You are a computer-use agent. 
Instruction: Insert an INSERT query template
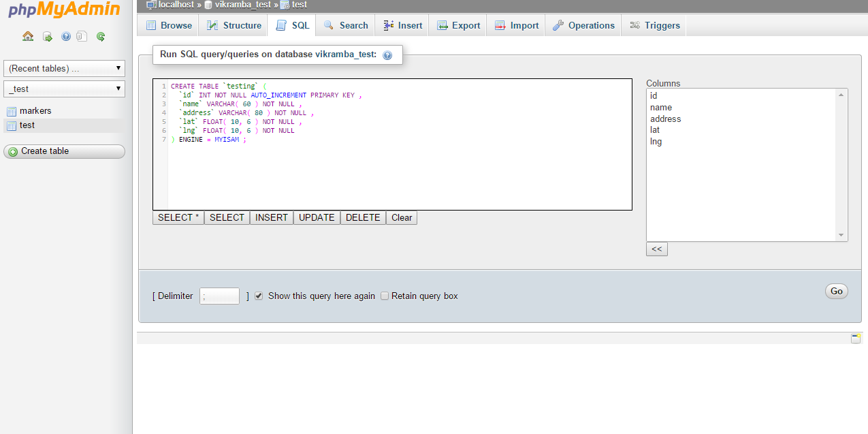point(272,217)
